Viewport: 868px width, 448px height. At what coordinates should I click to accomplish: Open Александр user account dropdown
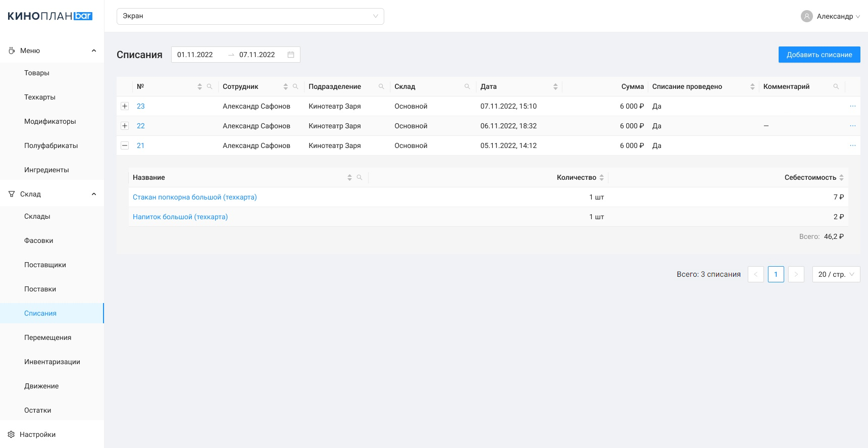pyautogui.click(x=831, y=16)
